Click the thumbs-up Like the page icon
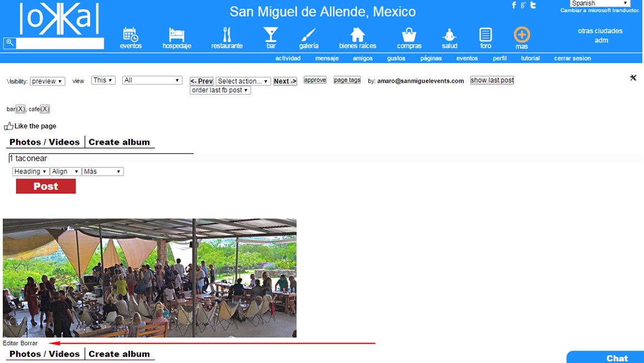This screenshot has width=644, height=363. [8, 126]
